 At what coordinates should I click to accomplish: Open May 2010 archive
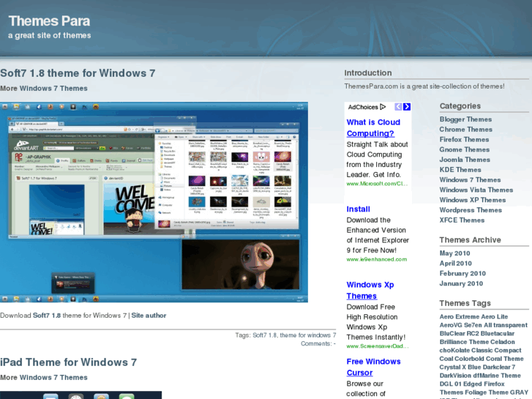pos(454,253)
